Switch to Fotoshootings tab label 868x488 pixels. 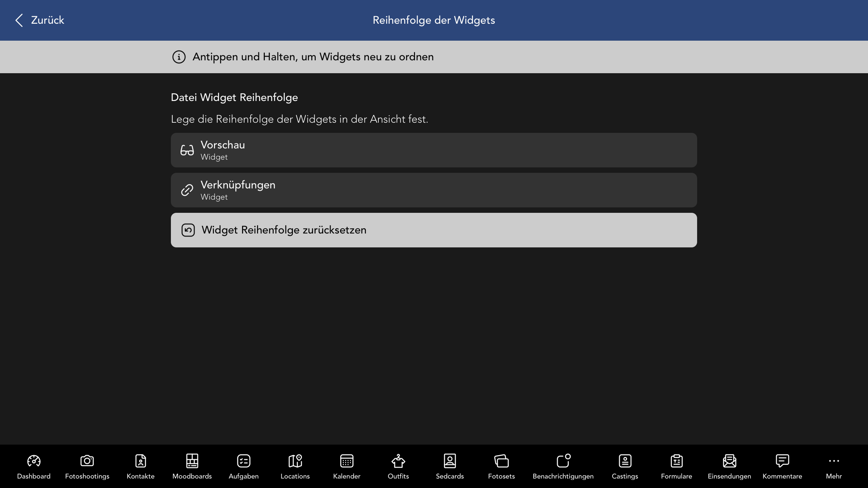click(87, 476)
